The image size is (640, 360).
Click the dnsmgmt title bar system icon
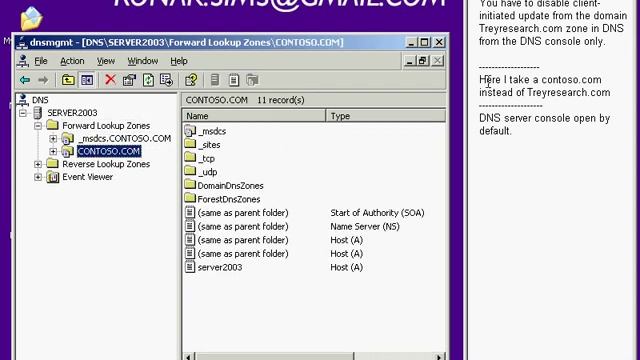[x=22, y=42]
